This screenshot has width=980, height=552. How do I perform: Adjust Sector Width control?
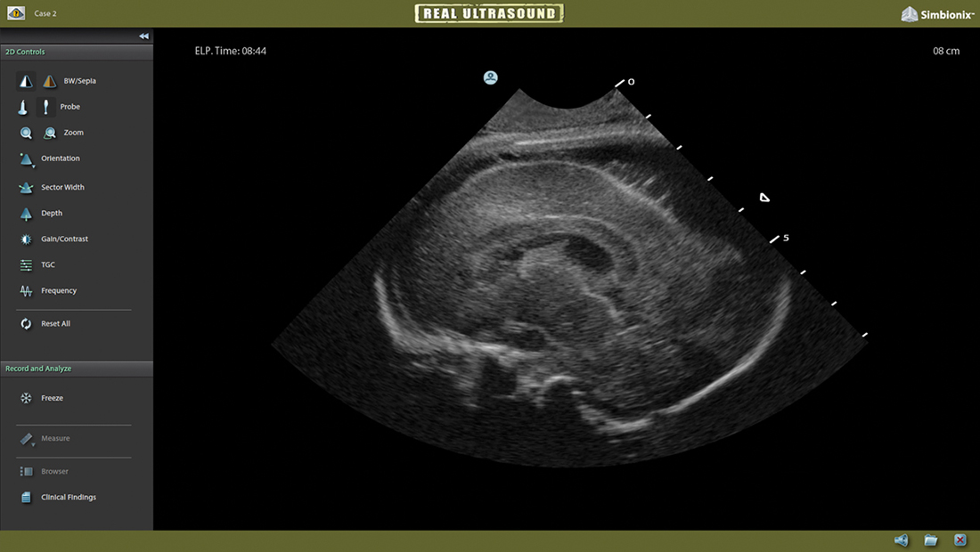pos(52,187)
